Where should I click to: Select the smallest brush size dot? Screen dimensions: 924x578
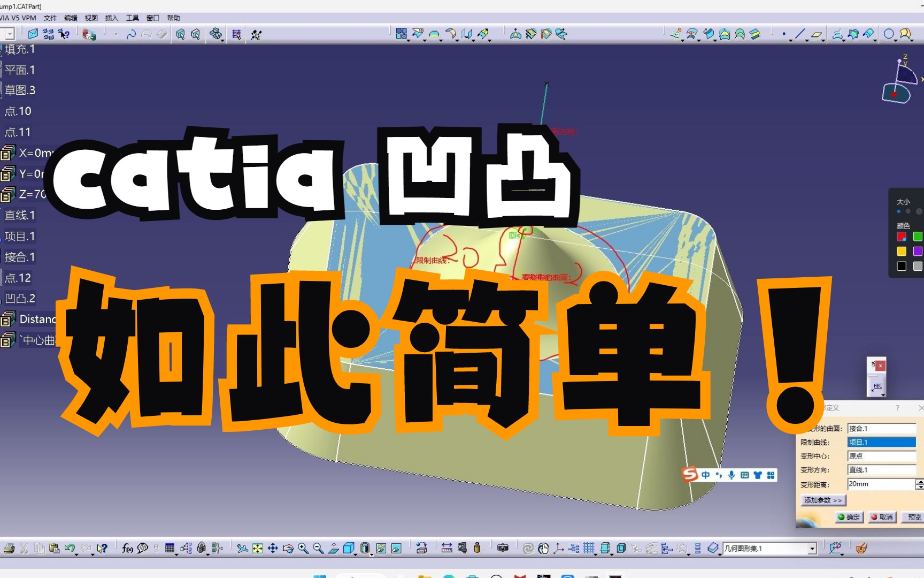898,212
